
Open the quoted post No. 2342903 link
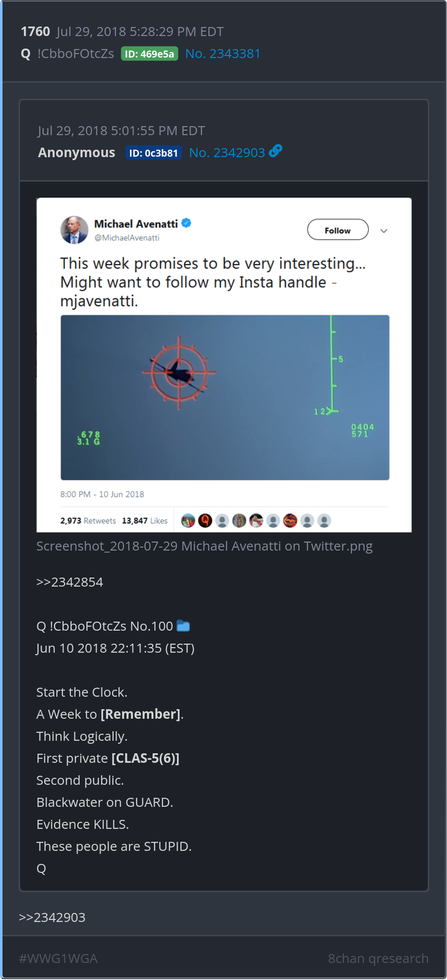[227, 153]
